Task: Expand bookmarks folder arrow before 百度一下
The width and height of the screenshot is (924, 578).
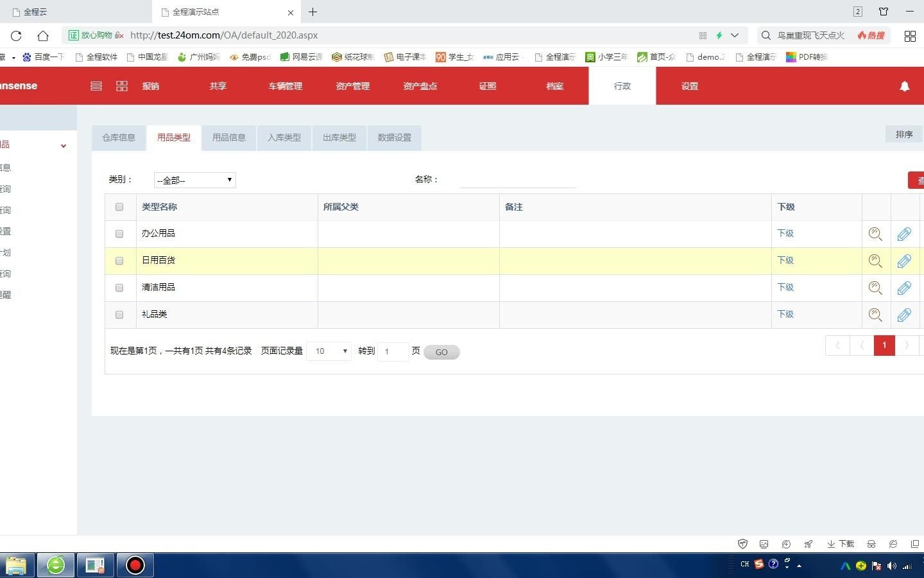Action: click(13, 58)
